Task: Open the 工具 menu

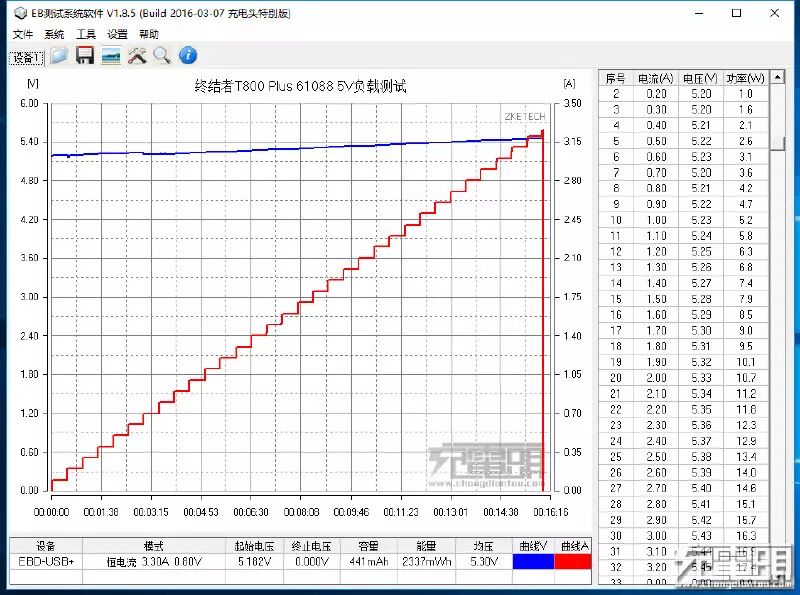Action: [x=86, y=34]
